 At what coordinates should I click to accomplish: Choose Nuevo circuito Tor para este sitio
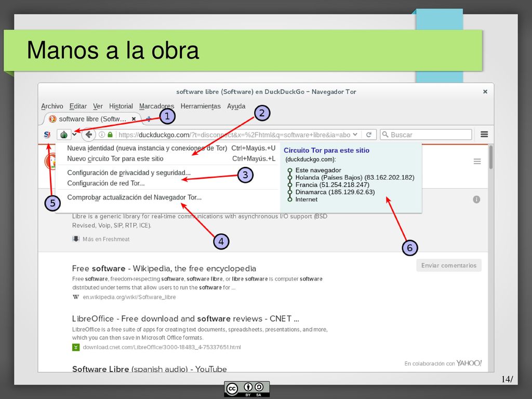click(x=168, y=158)
